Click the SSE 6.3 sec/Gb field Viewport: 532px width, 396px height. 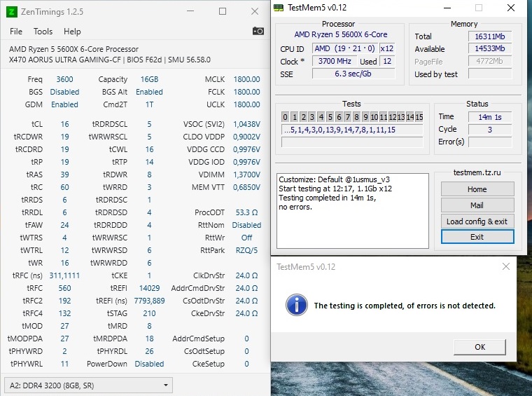(x=353, y=74)
